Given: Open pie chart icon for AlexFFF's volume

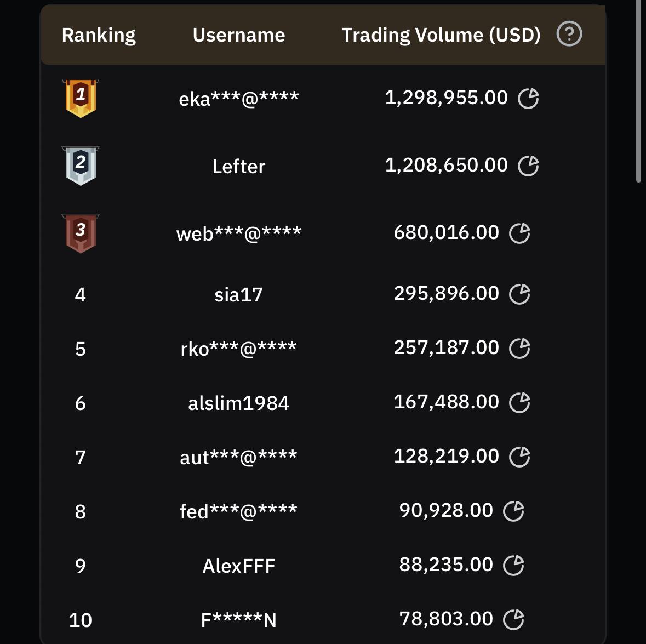Looking at the screenshot, I should (x=513, y=565).
